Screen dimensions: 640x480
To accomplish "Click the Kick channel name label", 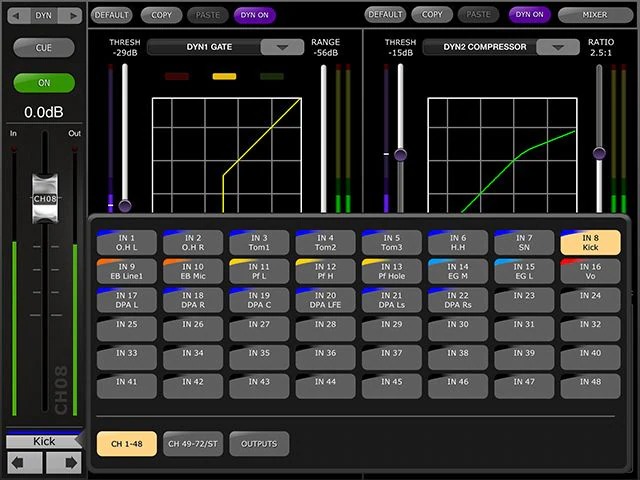I will [x=43, y=441].
